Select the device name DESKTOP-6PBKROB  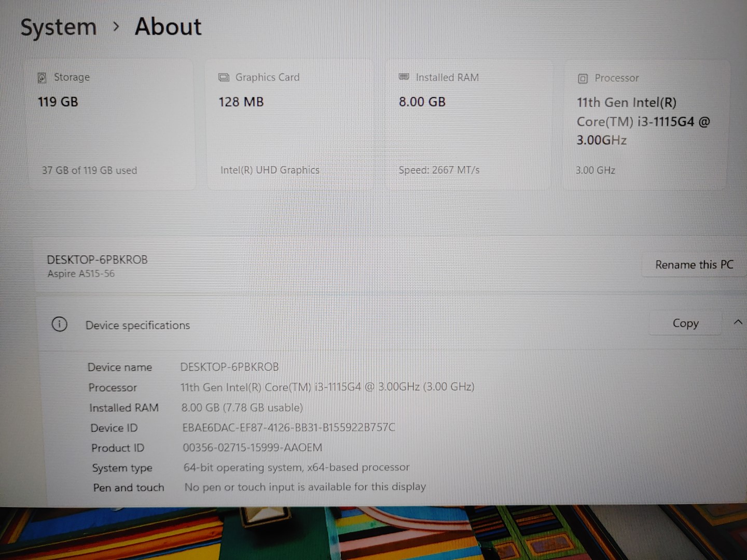(97, 259)
